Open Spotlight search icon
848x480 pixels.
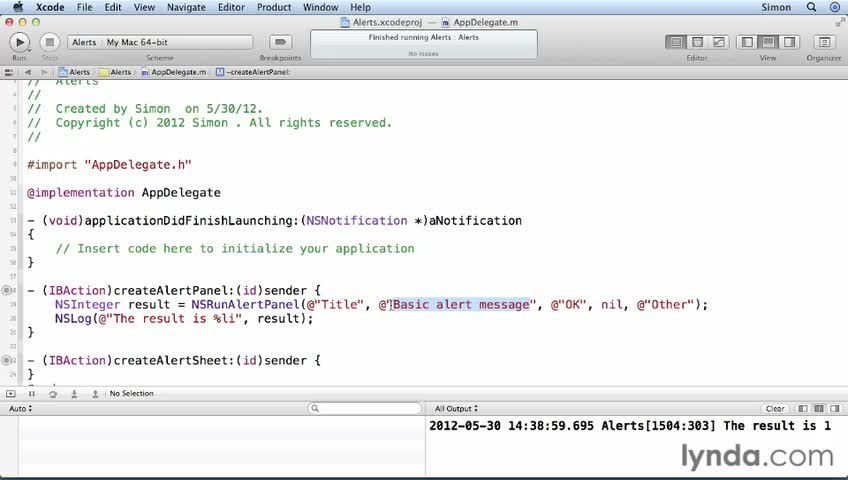tap(811, 7)
